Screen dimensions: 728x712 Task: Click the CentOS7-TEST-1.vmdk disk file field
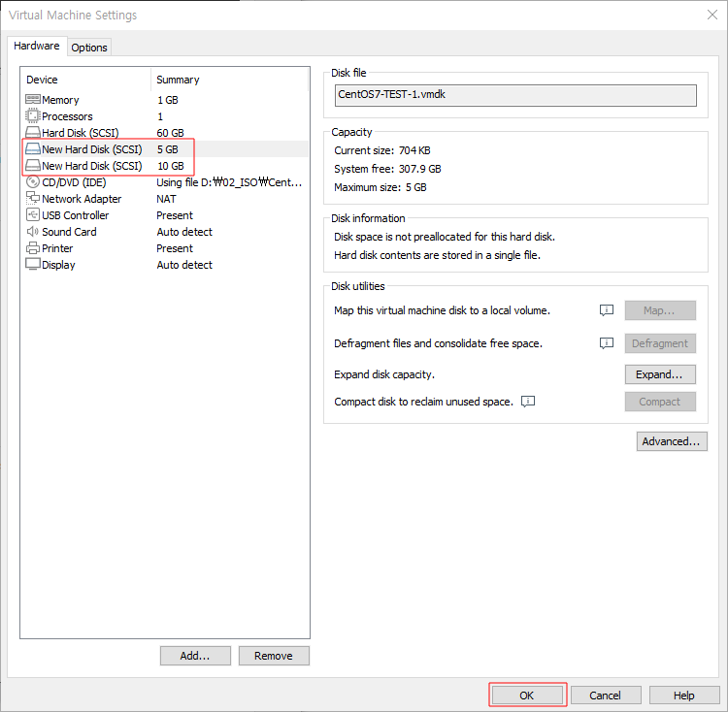515,95
